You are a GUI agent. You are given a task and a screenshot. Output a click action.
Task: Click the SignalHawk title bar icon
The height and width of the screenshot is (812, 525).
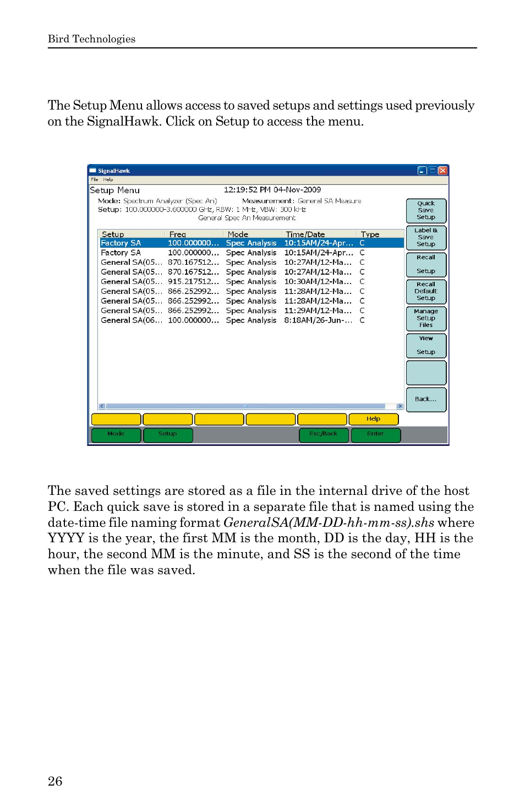tap(93, 171)
